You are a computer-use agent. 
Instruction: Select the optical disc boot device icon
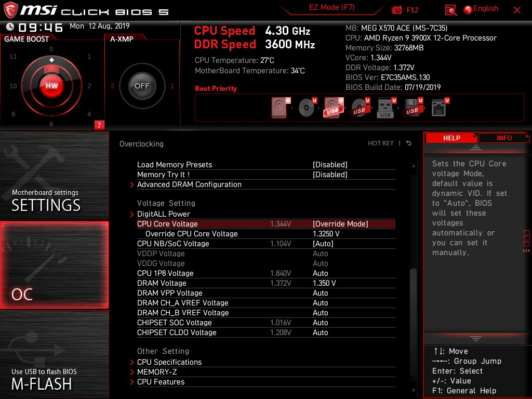point(308,108)
